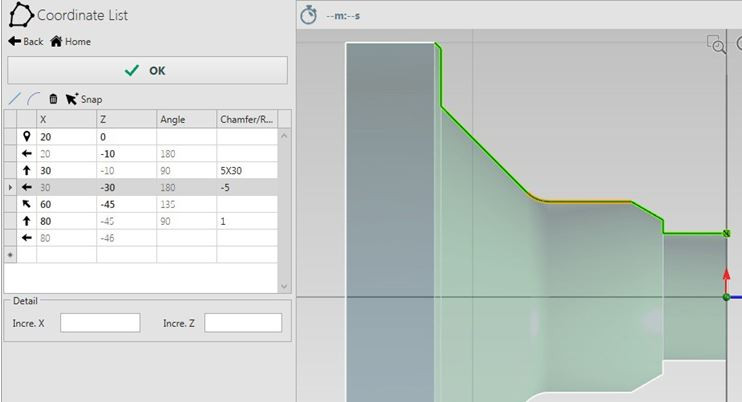
Task: Select the 5X30 chamfer cell
Action: 245,170
